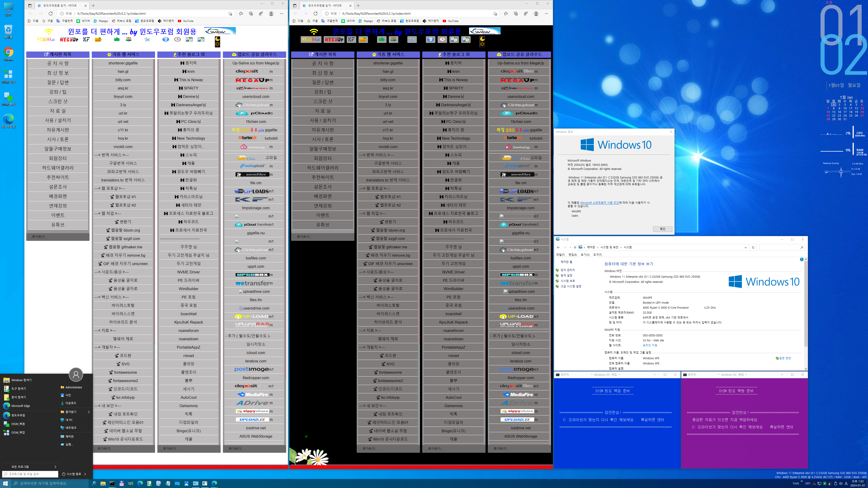Open the left Edge settings ellipsis menu
Screen dimensions: 868x488
[282, 14]
